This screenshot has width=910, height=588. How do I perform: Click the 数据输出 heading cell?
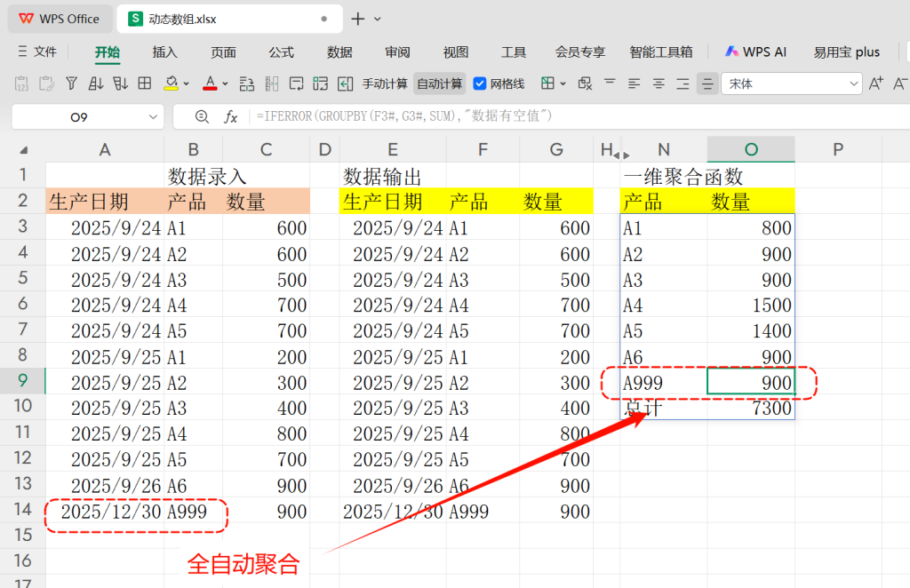[x=382, y=176]
